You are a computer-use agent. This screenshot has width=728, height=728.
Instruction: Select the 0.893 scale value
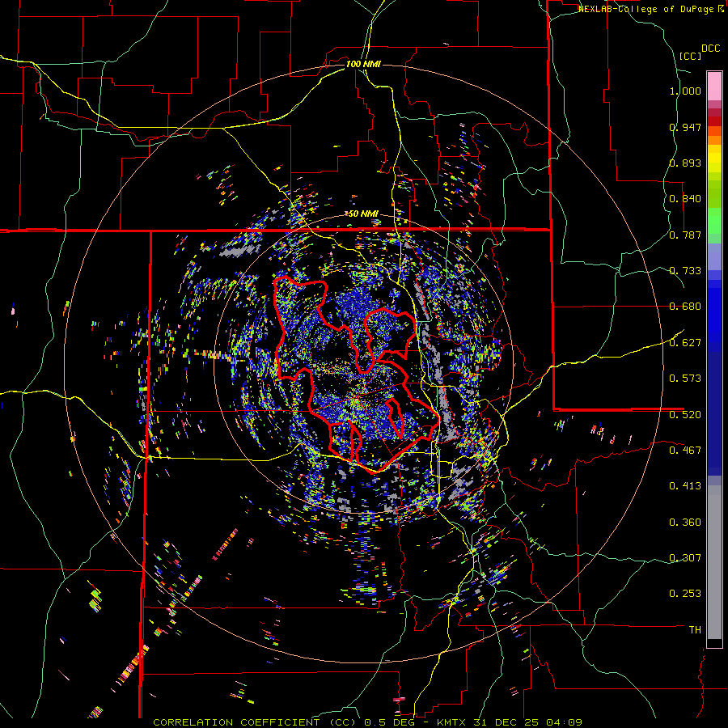(x=685, y=163)
